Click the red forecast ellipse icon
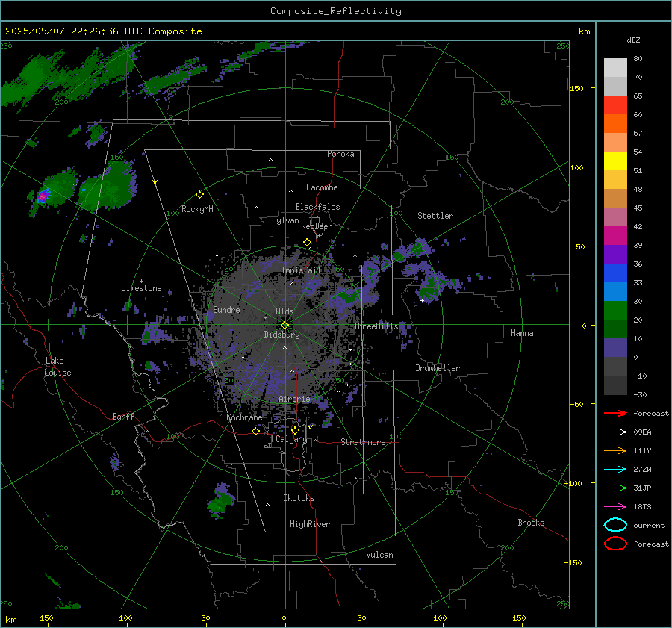The height and width of the screenshot is (628, 672). (615, 544)
